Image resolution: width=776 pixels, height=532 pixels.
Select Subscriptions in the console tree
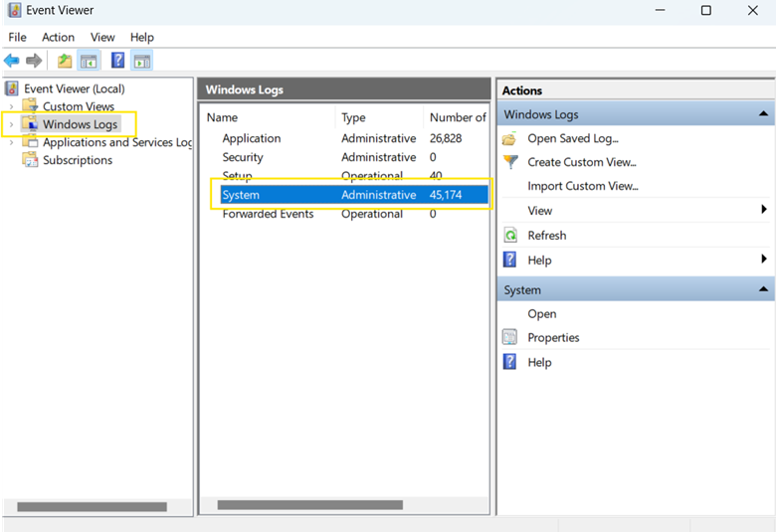[x=78, y=160]
